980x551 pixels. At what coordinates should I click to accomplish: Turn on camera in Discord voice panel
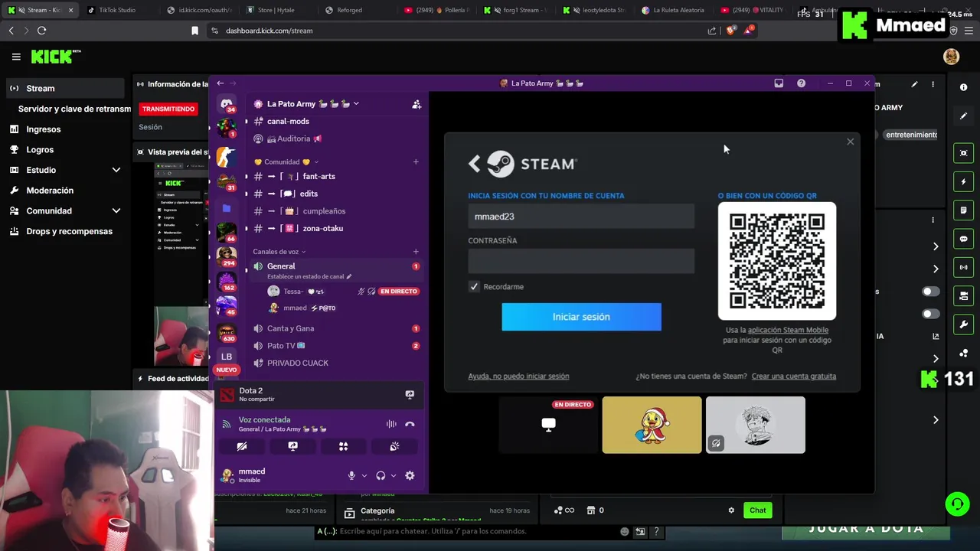point(242,446)
